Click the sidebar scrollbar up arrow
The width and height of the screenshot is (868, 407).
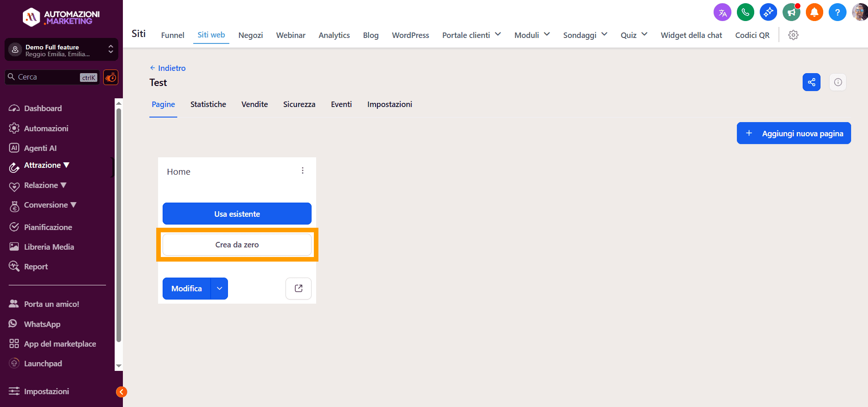119,103
